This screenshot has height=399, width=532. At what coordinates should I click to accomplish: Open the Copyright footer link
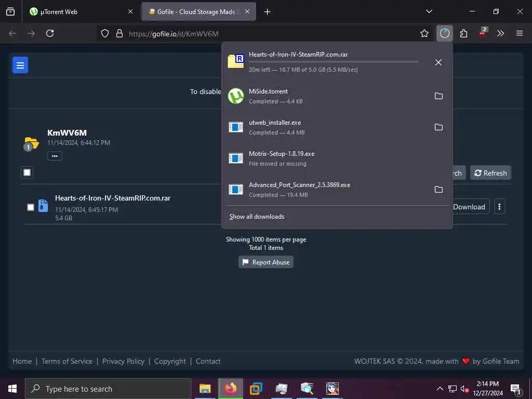point(170,362)
